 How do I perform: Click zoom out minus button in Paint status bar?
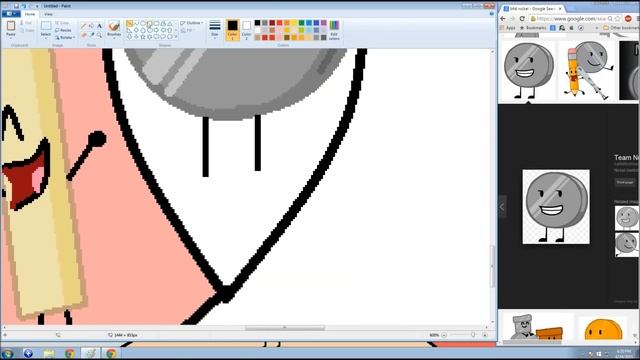(444, 335)
